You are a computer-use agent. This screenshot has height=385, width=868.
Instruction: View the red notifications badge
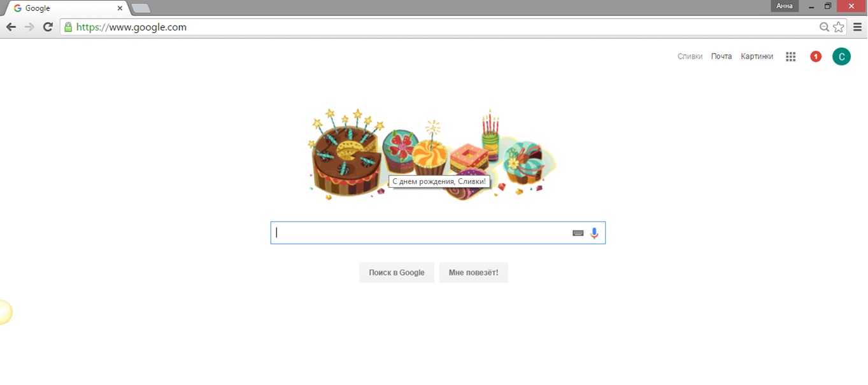coord(816,57)
